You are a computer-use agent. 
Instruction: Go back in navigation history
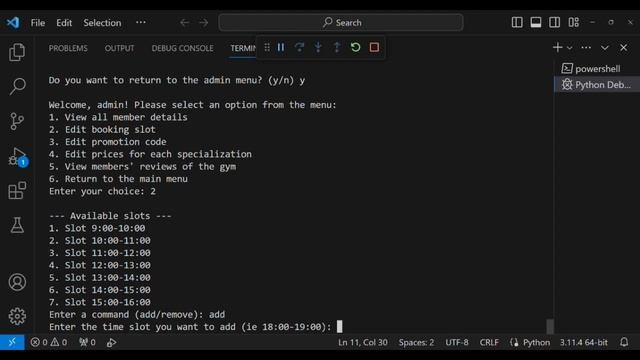coord(184,22)
